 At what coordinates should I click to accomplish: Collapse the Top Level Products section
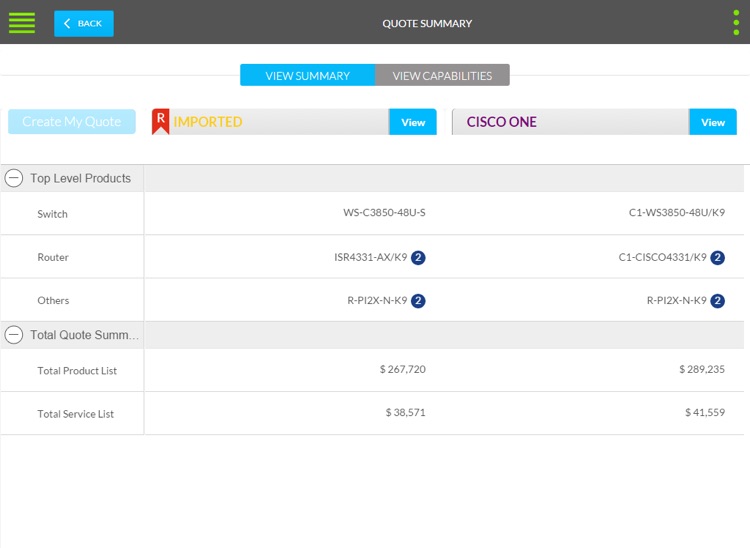point(14,178)
